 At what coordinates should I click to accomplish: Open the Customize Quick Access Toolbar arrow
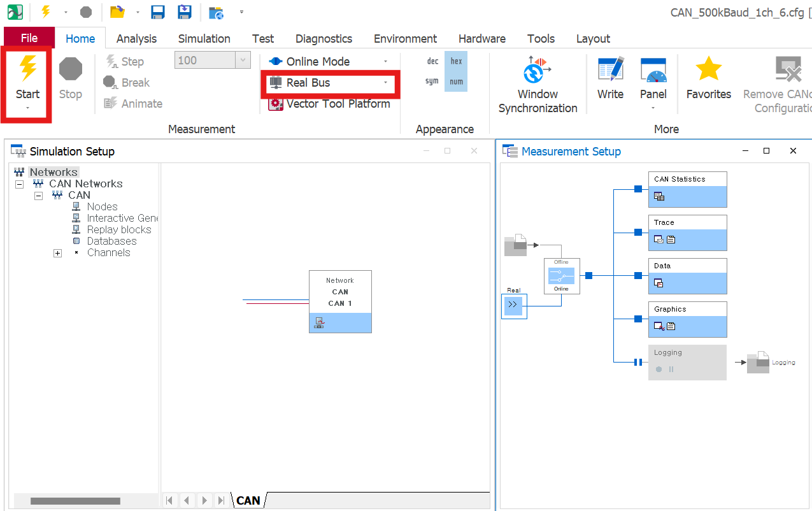point(241,11)
